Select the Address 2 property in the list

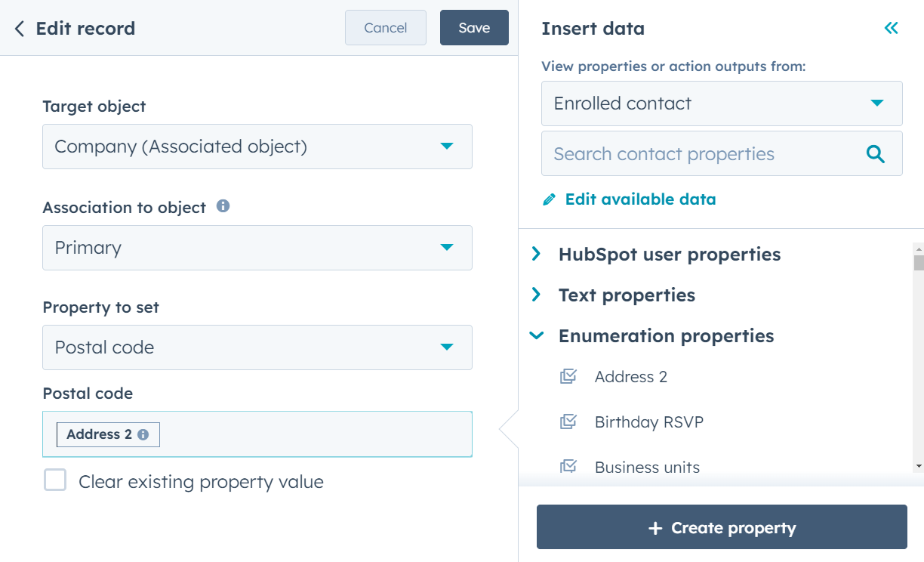pyautogui.click(x=631, y=376)
